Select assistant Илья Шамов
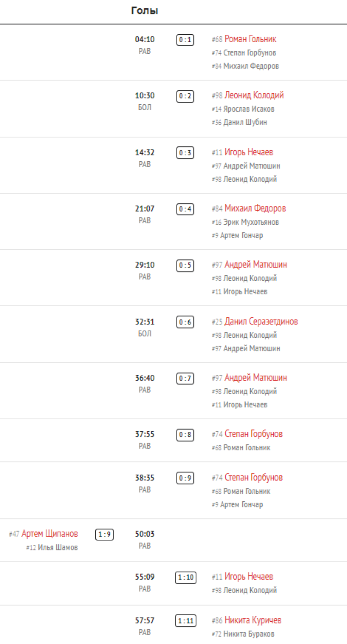The image size is (347, 644). (58, 548)
